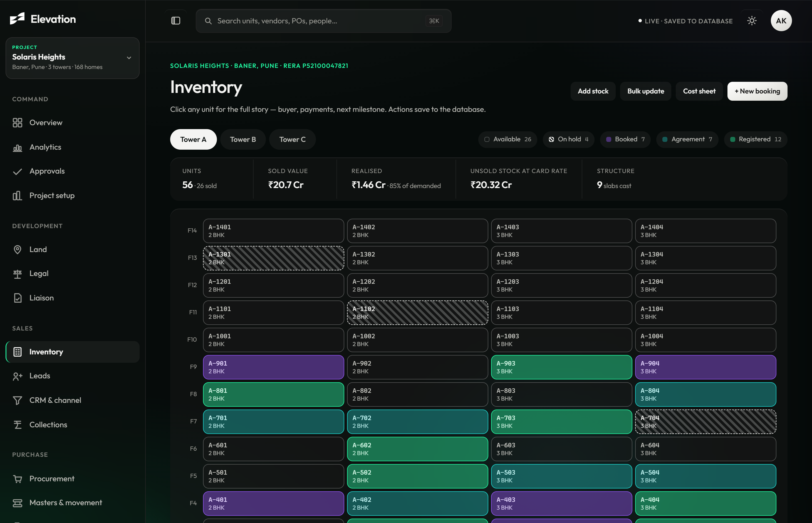Open the Cost sheet button
This screenshot has height=523, width=812.
[x=699, y=91]
